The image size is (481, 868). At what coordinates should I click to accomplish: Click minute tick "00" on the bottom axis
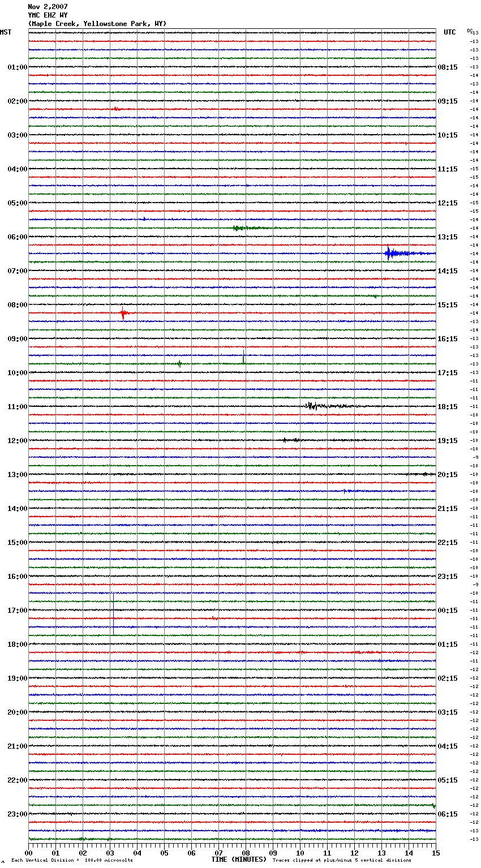pos(28,852)
